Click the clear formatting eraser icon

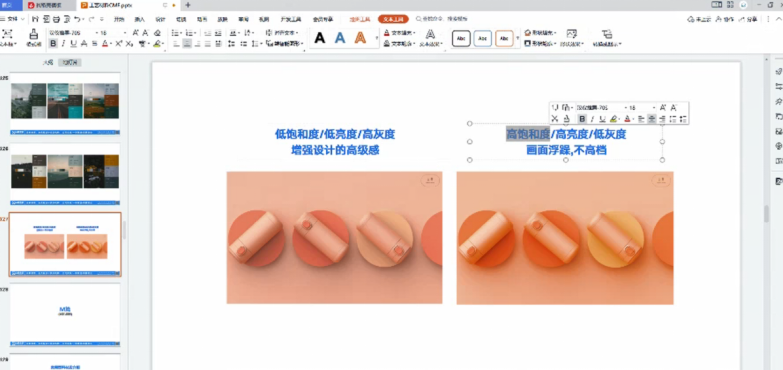[158, 33]
